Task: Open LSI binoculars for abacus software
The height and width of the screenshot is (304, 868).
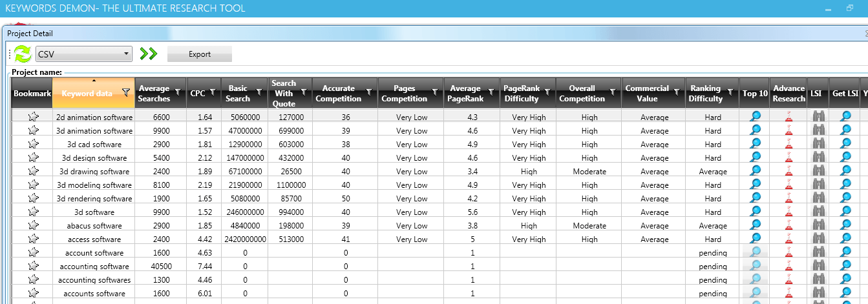Action: [818, 225]
